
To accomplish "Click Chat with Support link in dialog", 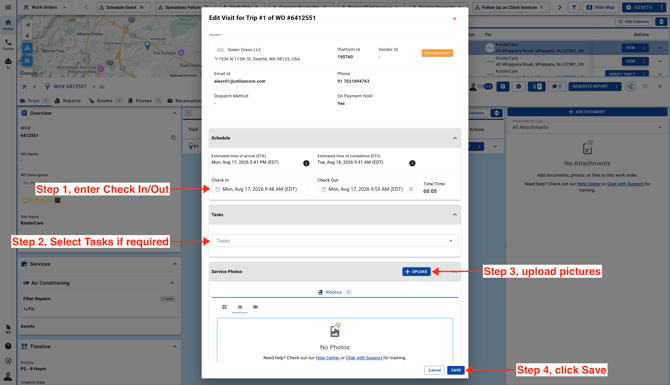I will 364,358.
